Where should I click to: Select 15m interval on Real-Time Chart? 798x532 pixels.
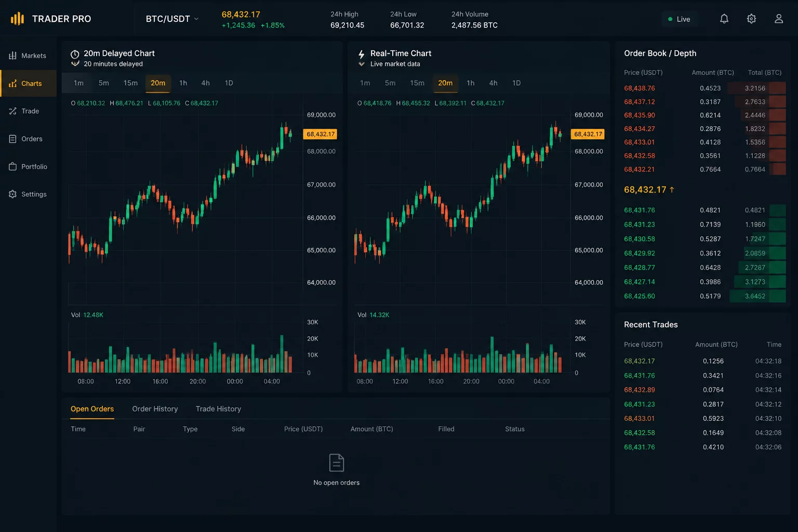[417, 83]
